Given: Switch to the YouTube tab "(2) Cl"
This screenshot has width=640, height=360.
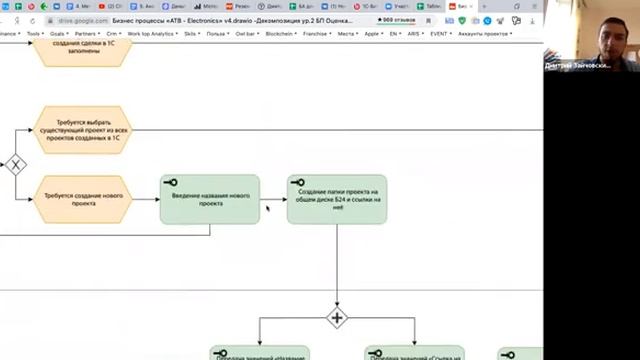Looking at the screenshot, I should (x=111, y=7).
